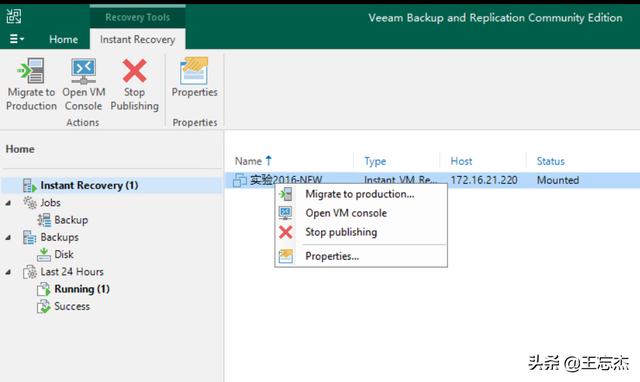Select Backup under Jobs
The width and height of the screenshot is (640, 382).
pyautogui.click(x=71, y=220)
